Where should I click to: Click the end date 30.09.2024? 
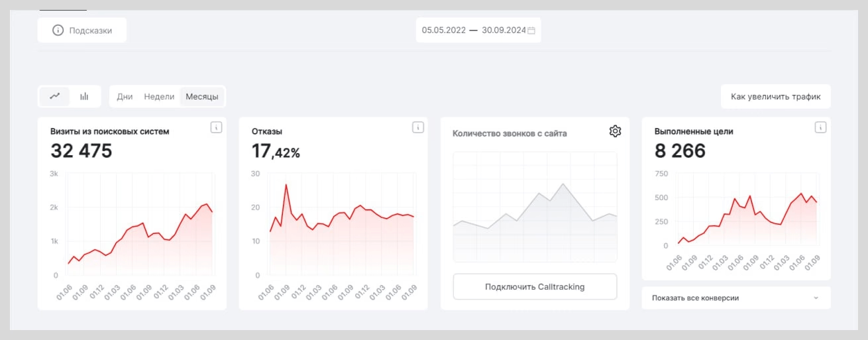point(504,30)
